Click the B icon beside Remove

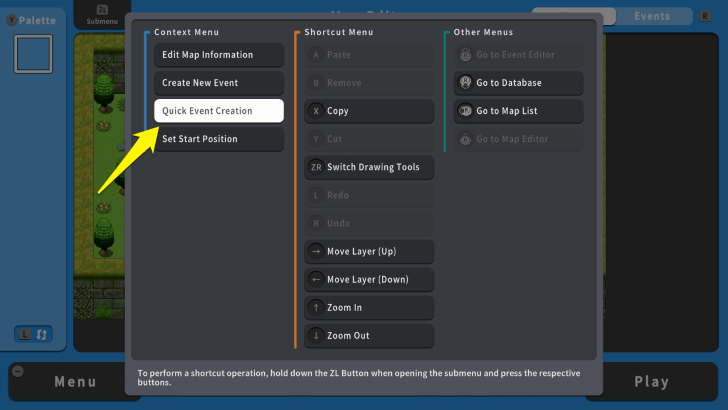click(316, 83)
